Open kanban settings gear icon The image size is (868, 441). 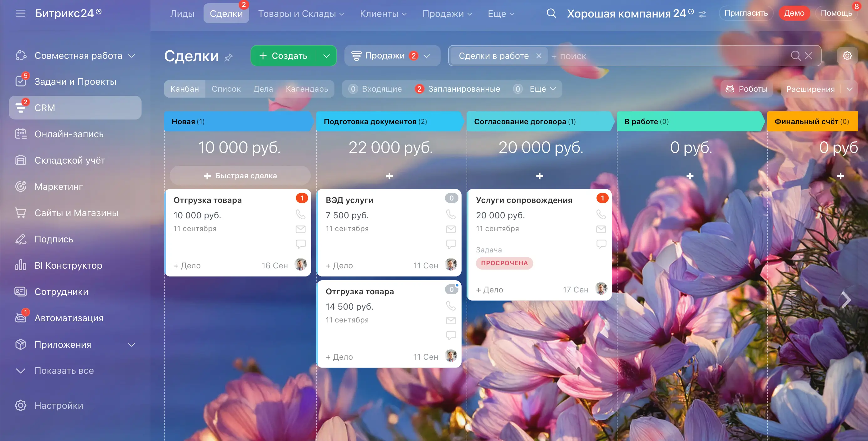[847, 56]
